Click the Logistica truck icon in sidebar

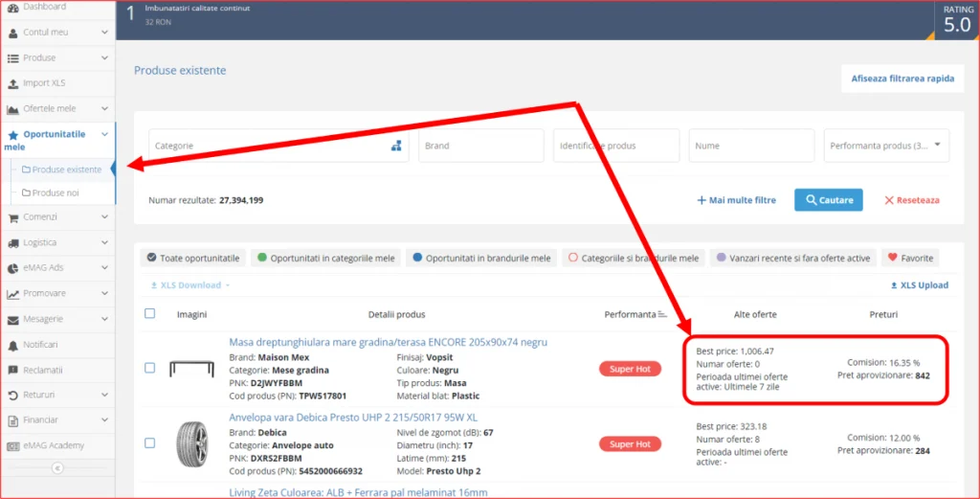click(13, 243)
